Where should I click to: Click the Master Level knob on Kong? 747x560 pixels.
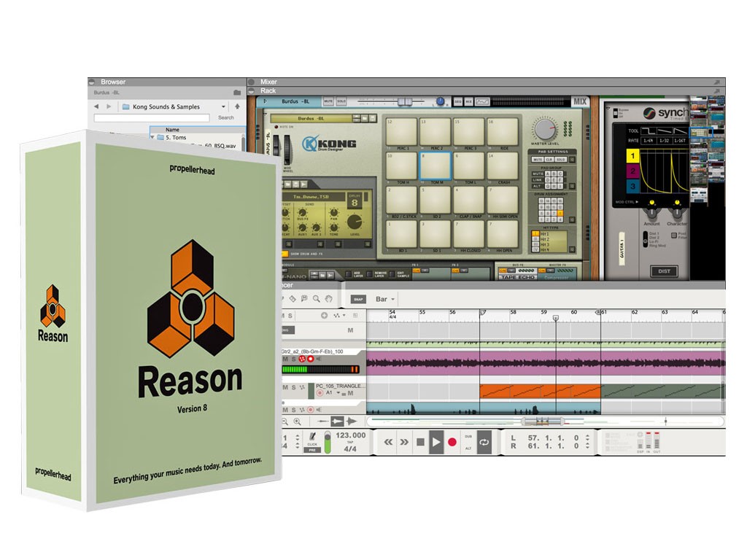(545, 128)
